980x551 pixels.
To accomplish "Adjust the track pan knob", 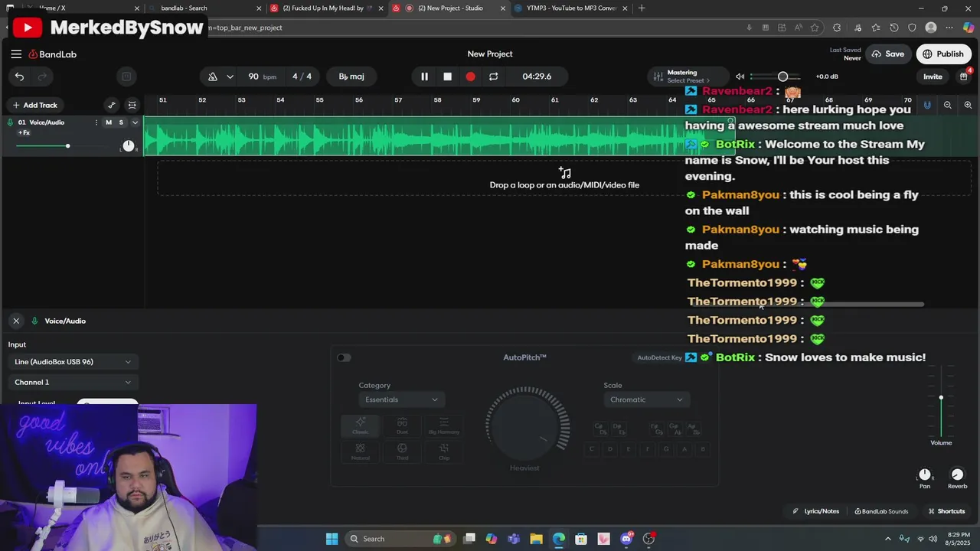I will [x=129, y=145].
